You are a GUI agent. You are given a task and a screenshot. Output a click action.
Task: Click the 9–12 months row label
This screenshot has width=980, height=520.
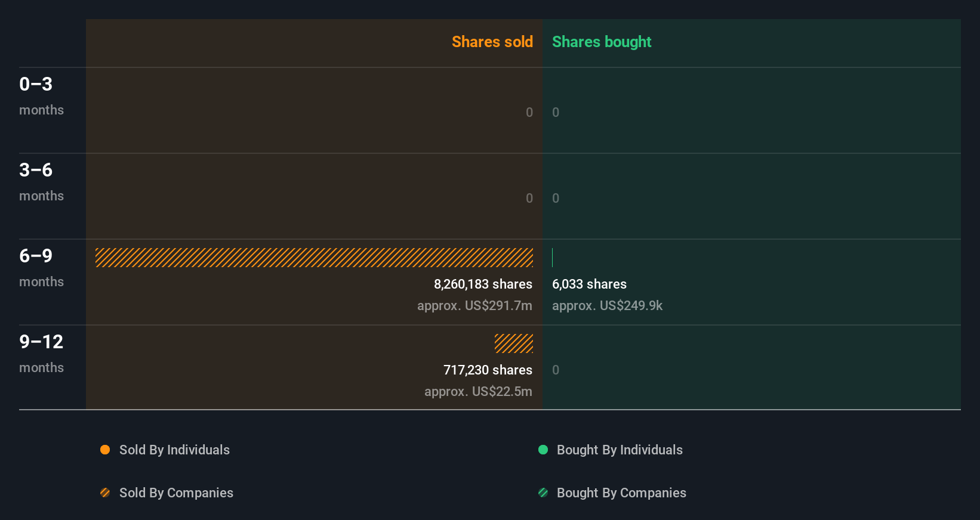(41, 353)
